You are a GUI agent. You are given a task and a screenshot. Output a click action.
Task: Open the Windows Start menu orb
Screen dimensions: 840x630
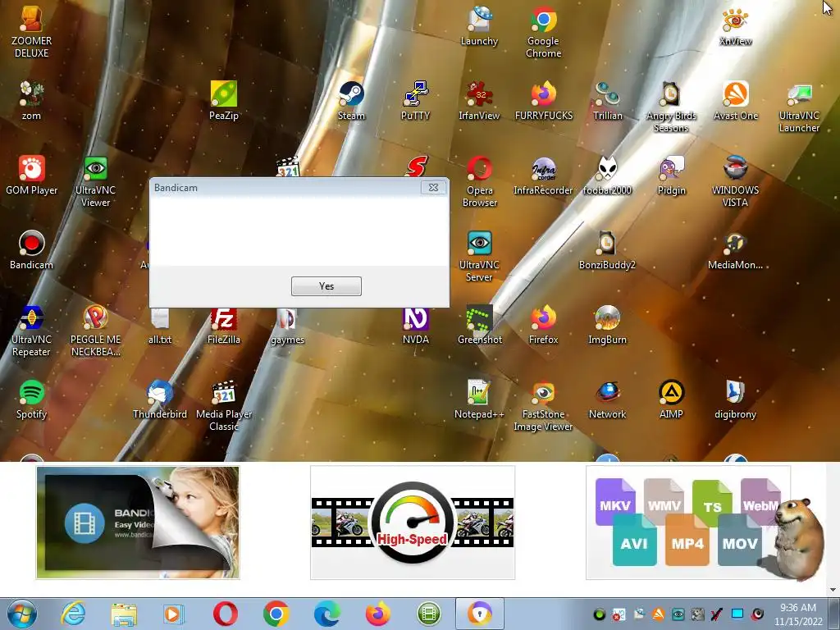pyautogui.click(x=22, y=614)
